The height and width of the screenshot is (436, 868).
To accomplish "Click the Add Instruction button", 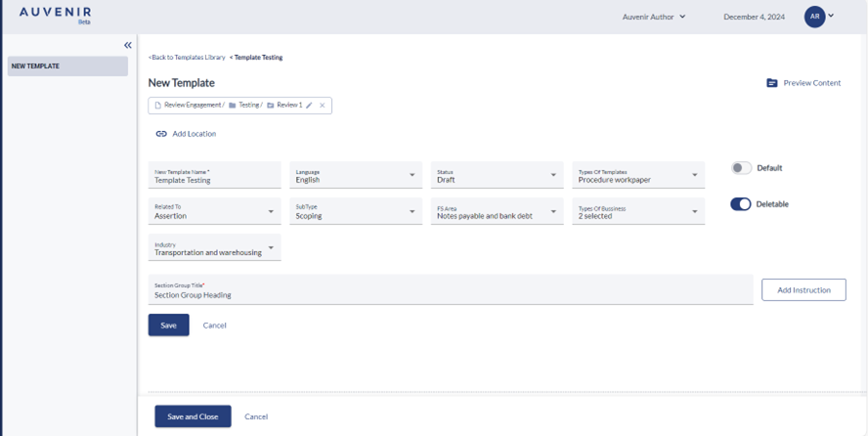I will (x=803, y=289).
